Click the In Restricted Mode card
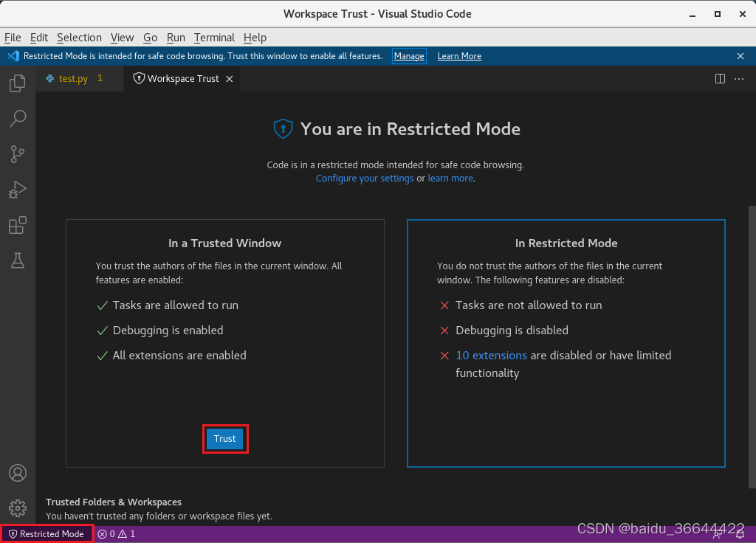This screenshot has width=756, height=543. 566,344
